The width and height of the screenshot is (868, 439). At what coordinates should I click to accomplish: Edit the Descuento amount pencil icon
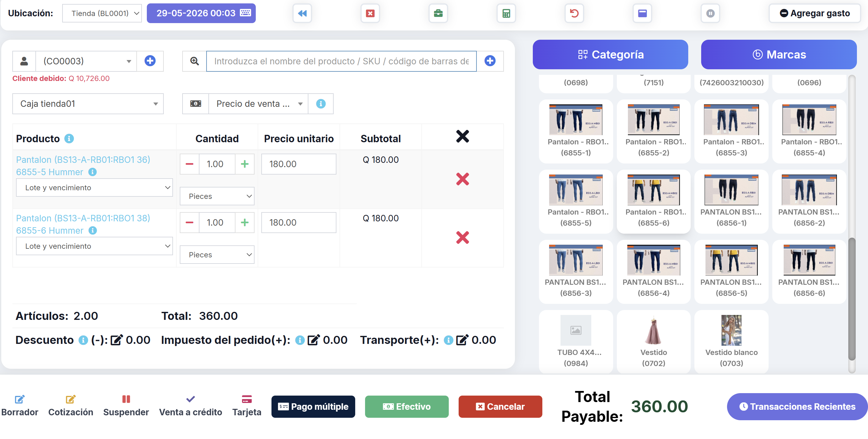coord(117,340)
